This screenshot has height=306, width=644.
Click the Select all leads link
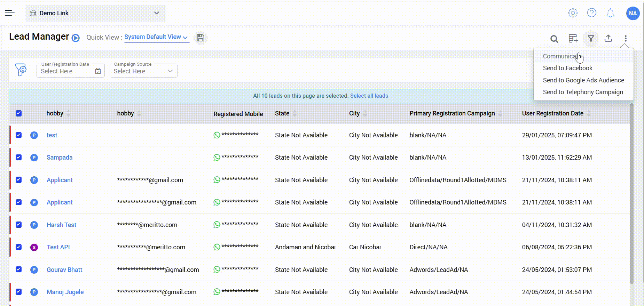(369, 96)
